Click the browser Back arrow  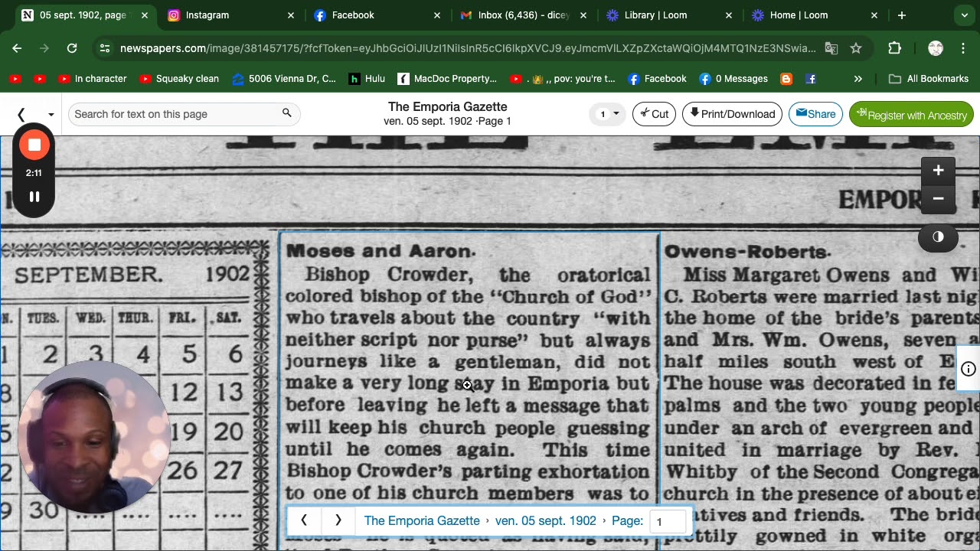click(17, 48)
